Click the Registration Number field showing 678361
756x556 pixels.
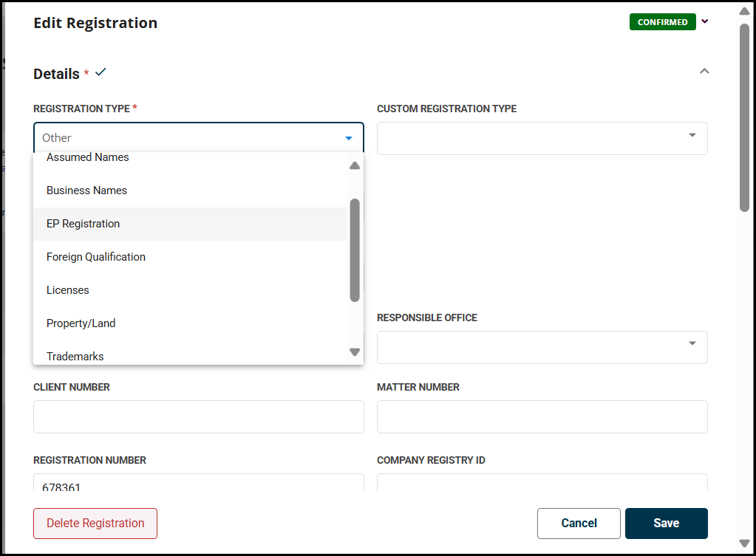pos(199,482)
